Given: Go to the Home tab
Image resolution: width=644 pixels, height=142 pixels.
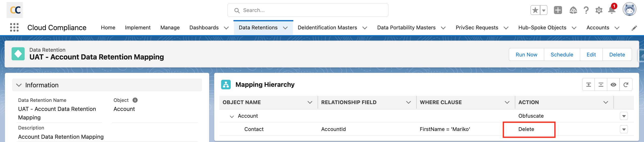Looking at the screenshot, I should point(108,28).
